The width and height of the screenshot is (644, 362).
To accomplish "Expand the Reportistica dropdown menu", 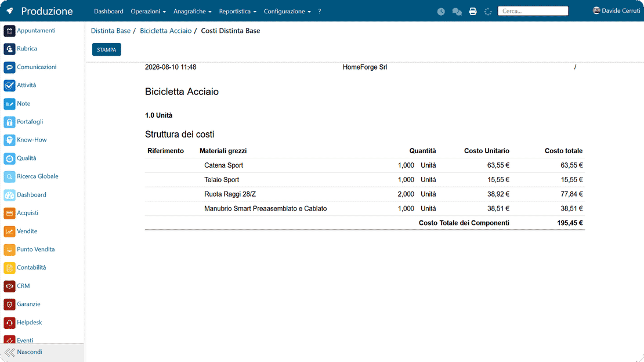I will pos(237,12).
